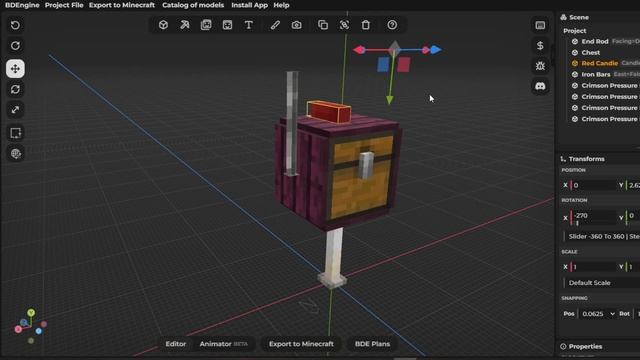Click the green Y-axis gizmo arrow
The image size is (640, 360).
[x=390, y=99]
